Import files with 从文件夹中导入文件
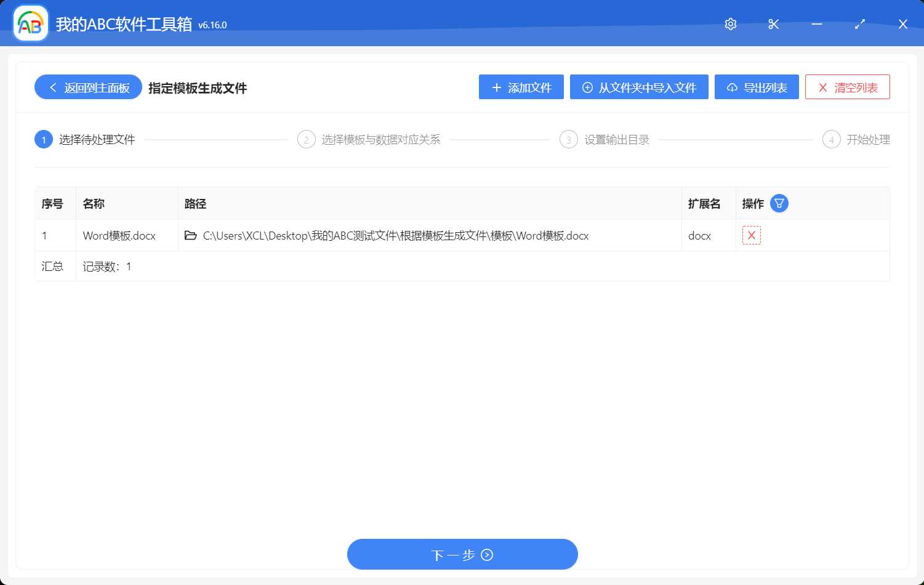Screen dimensions: 924x585 pos(639,87)
